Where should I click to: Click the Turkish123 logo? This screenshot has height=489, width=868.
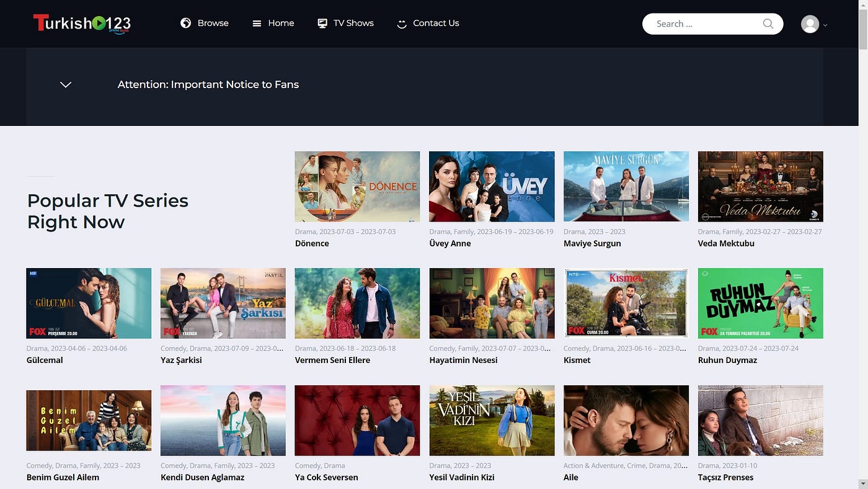tap(82, 24)
